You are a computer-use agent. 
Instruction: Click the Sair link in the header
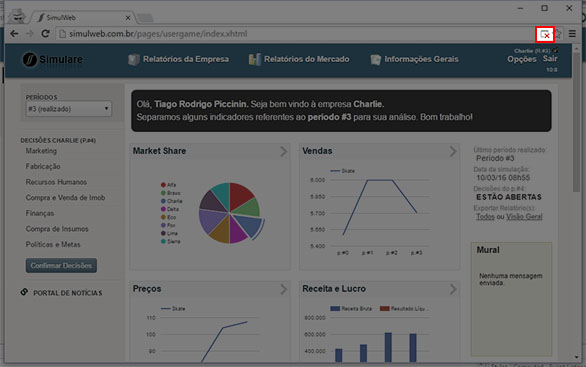coord(550,59)
